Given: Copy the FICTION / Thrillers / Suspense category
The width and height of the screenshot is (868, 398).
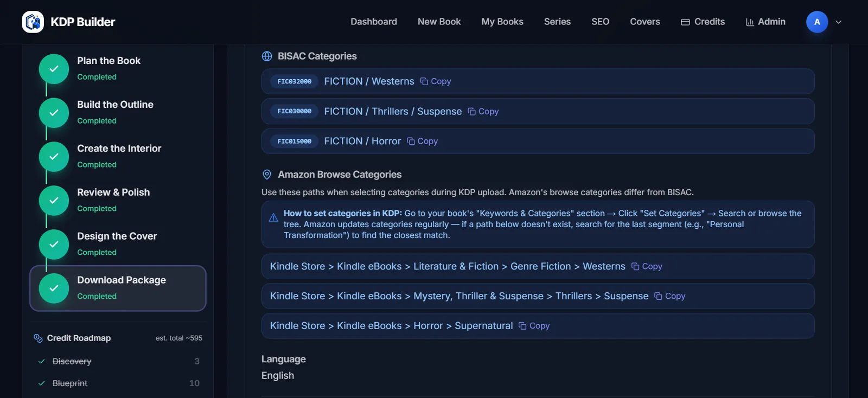Looking at the screenshot, I should (x=483, y=111).
